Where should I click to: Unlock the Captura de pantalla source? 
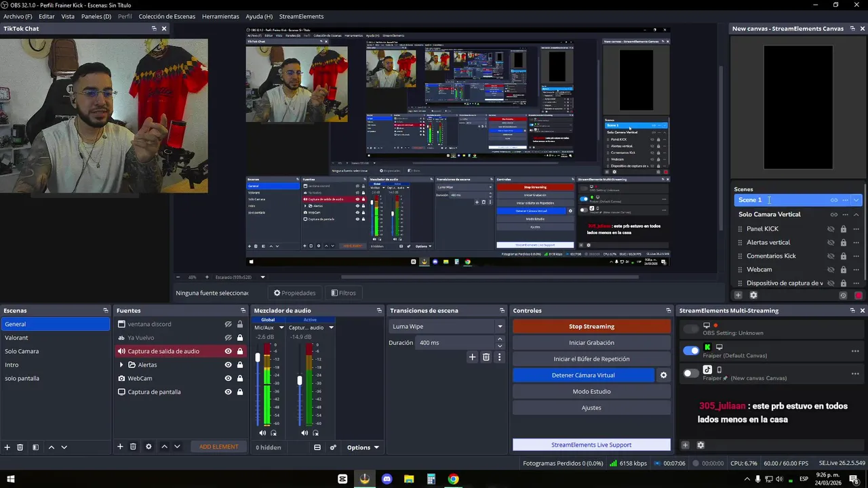pos(239,392)
